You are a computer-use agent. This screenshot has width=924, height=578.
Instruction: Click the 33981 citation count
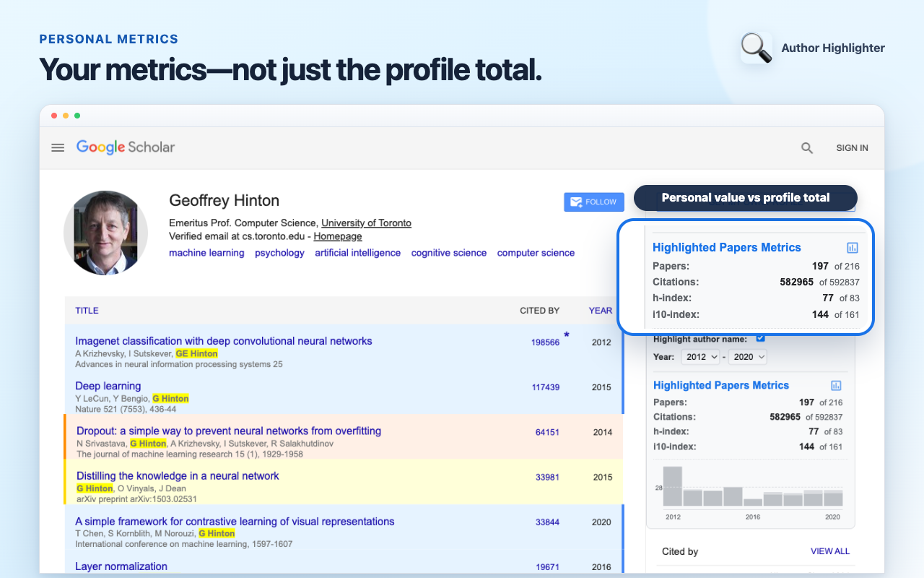tap(547, 477)
